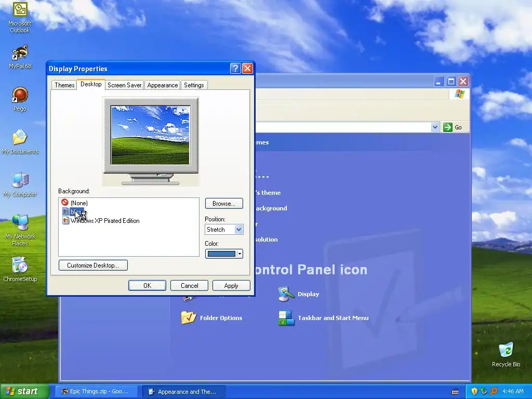
Task: Open the Desktop tab
Action: coord(91,84)
